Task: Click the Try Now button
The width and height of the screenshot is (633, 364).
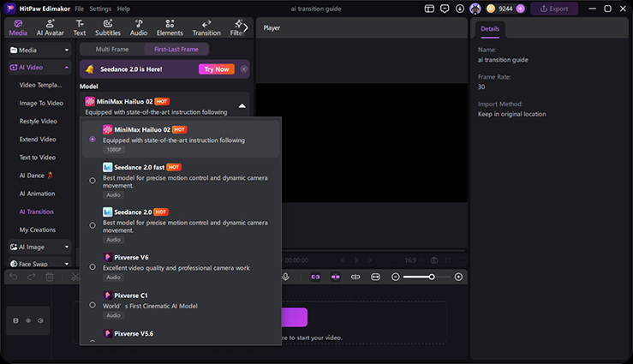Action: click(217, 69)
